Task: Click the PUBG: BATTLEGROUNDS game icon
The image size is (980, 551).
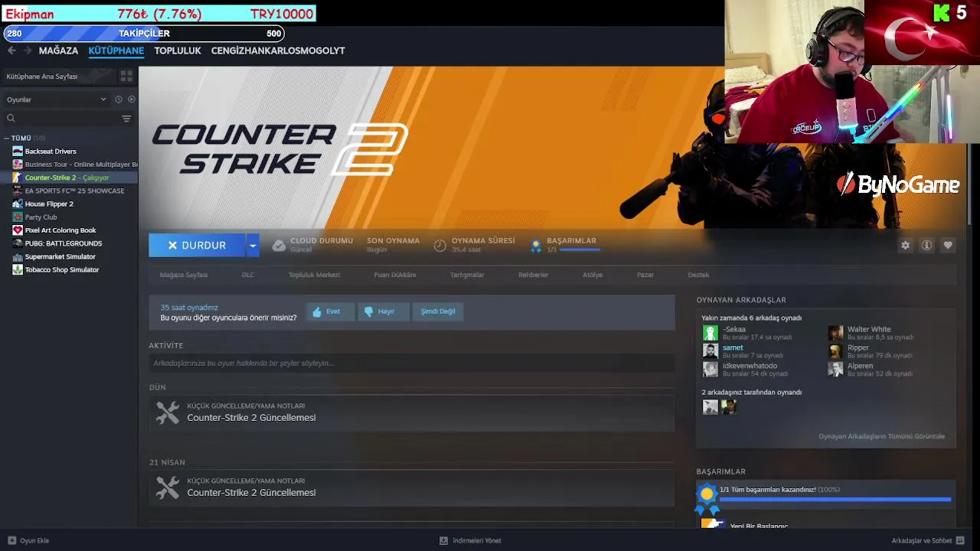Action: 18,243
